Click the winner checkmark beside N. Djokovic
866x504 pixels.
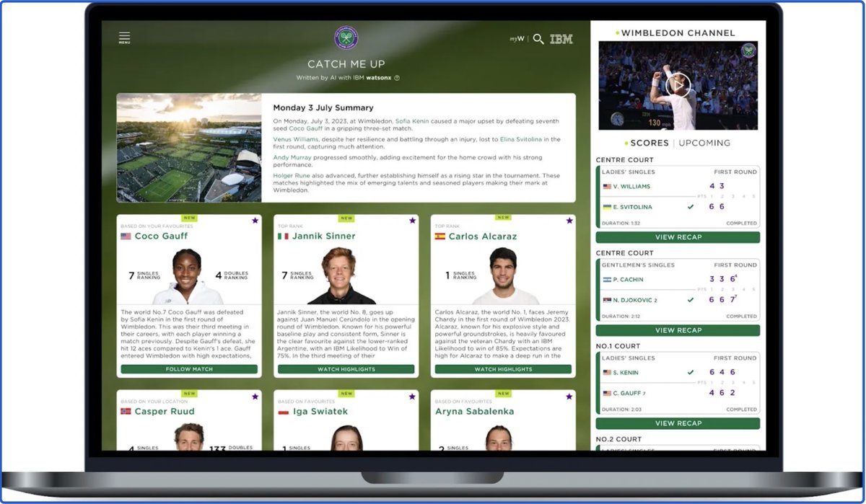tap(691, 300)
